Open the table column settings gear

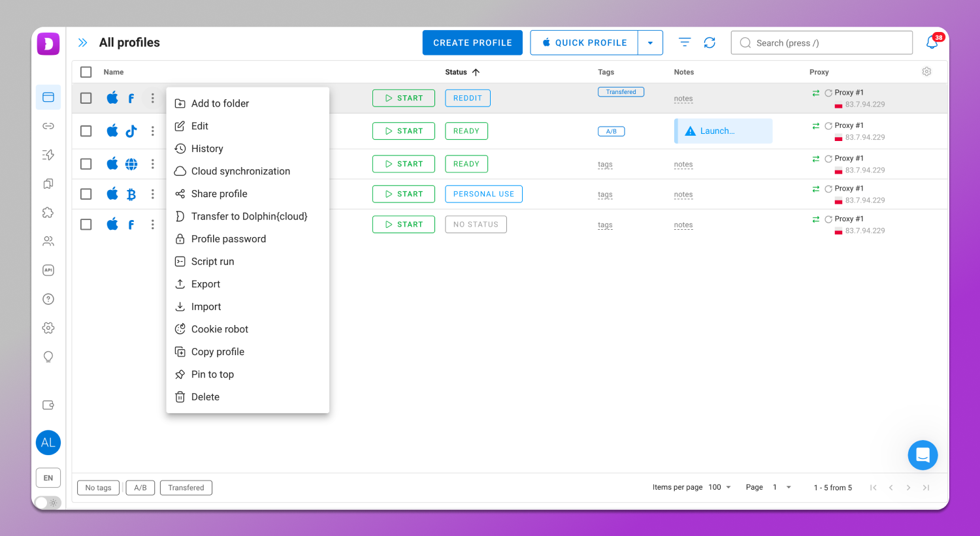[926, 72]
